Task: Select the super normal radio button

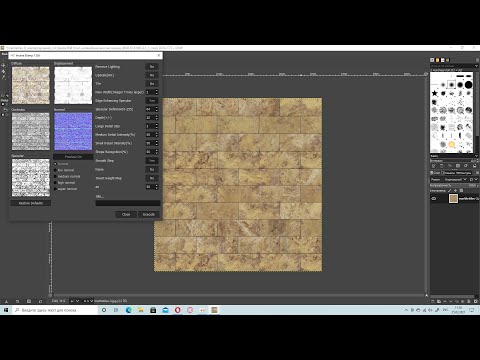Action: pos(55,189)
